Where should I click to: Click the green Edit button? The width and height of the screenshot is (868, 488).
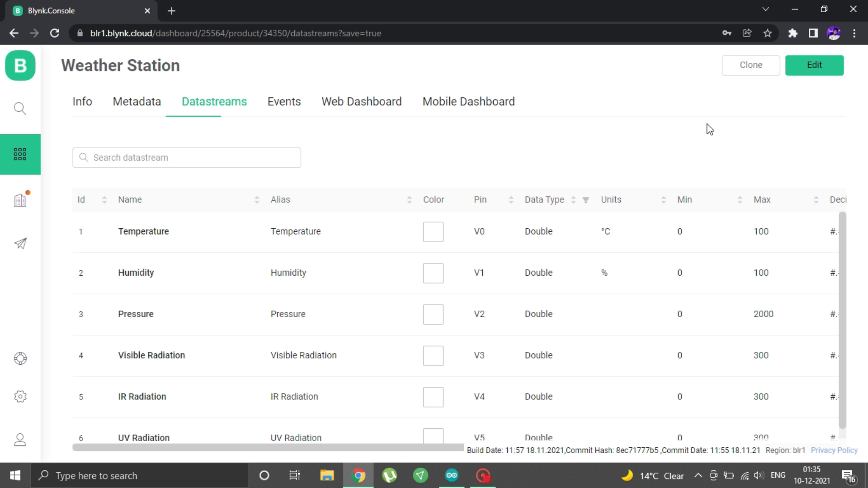pos(814,65)
